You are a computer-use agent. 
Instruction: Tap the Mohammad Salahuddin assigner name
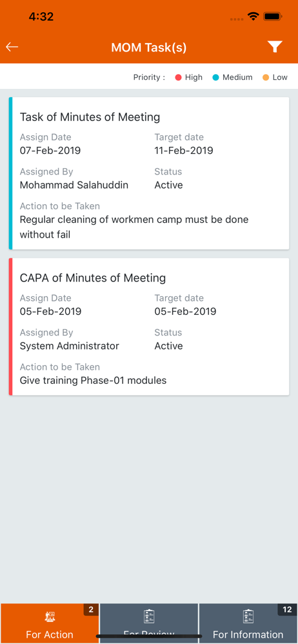pos(74,185)
